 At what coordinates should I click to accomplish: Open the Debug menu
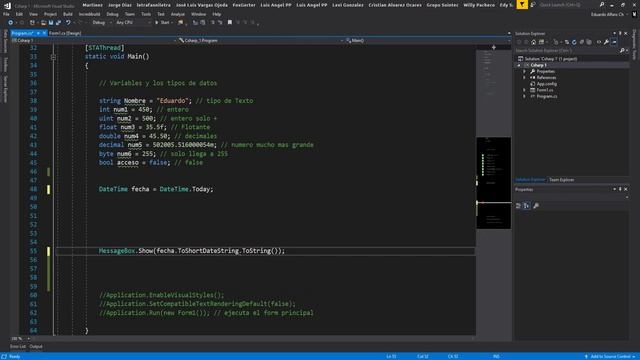click(x=112, y=14)
